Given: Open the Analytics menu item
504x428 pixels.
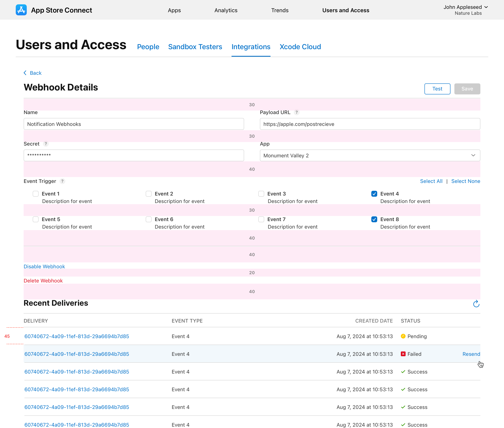Looking at the screenshot, I should pyautogui.click(x=226, y=10).
